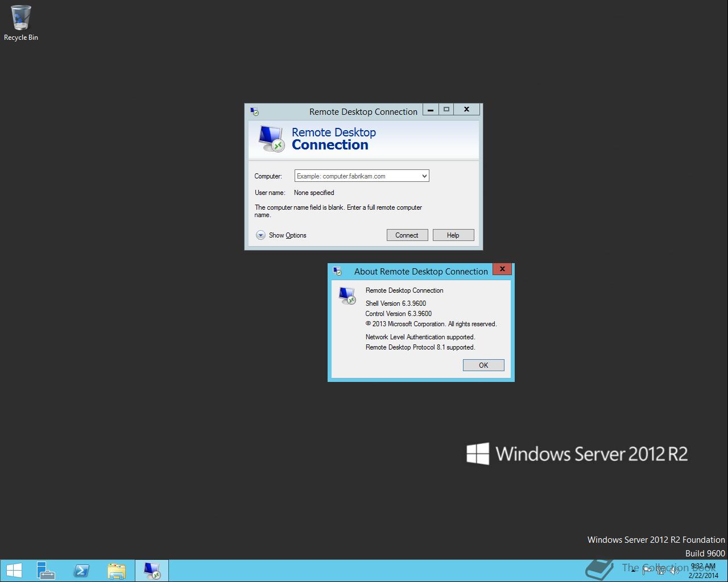Click the large Remote Desktop computer banner icon
This screenshot has height=582, width=728.
271,139
